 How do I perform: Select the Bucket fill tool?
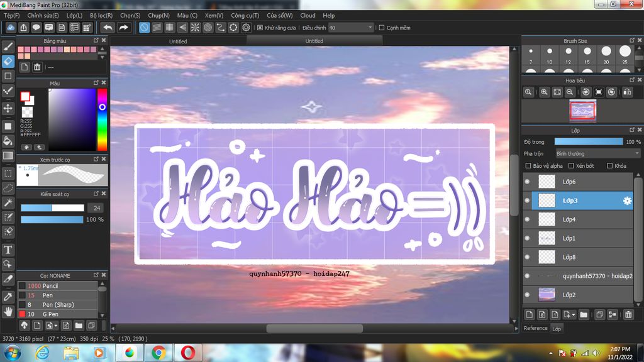(8, 141)
